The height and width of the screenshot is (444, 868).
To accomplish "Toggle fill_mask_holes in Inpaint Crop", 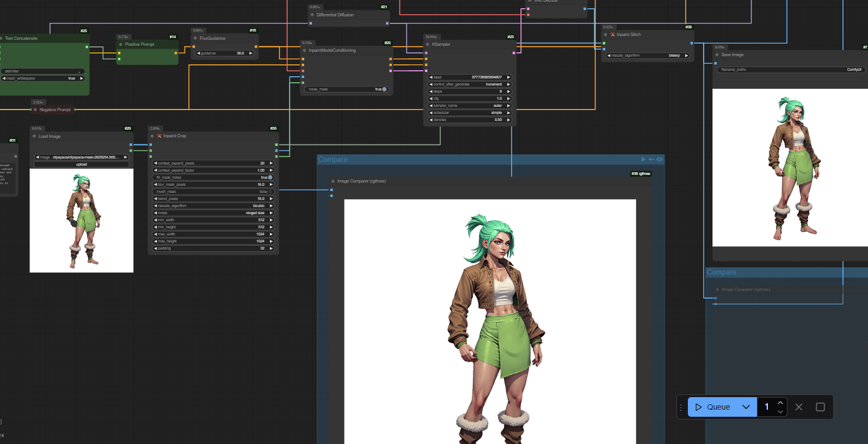I will tap(270, 178).
